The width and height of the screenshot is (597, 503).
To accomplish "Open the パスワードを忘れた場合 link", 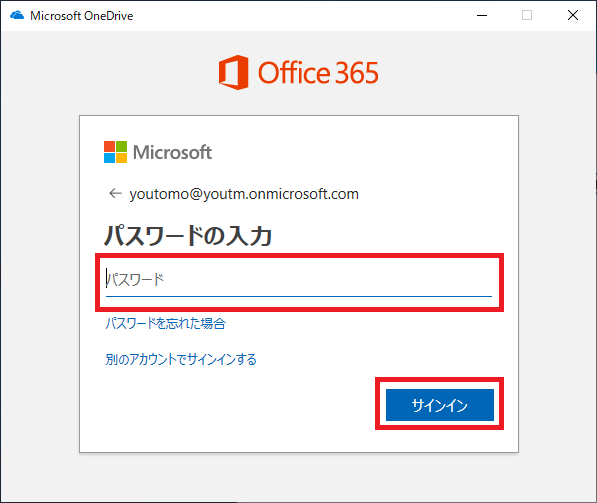I will pyautogui.click(x=166, y=324).
